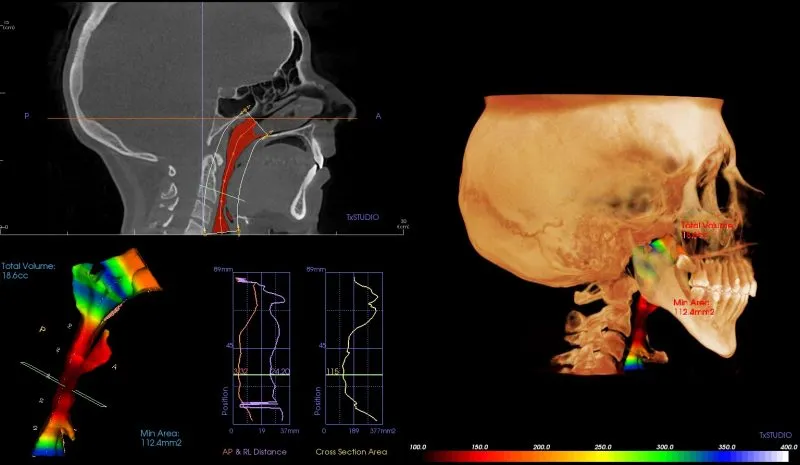
Task: Click the green region of the color scale bar
Action: pyautogui.click(x=663, y=457)
